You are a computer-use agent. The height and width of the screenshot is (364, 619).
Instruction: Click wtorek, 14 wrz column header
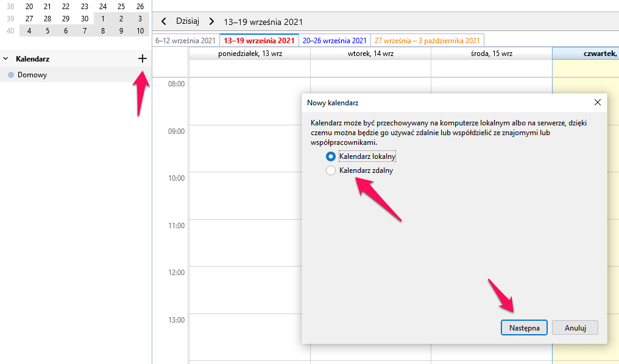click(370, 54)
